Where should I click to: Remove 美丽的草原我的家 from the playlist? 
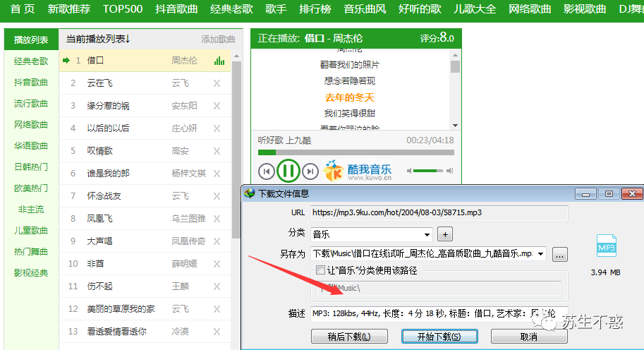point(217,309)
